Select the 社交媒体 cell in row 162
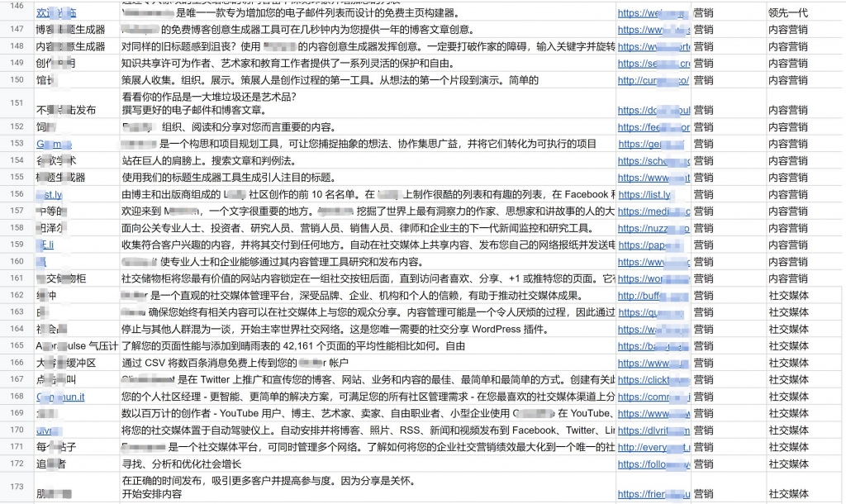This screenshot has height=504, width=846. pyautogui.click(x=804, y=296)
